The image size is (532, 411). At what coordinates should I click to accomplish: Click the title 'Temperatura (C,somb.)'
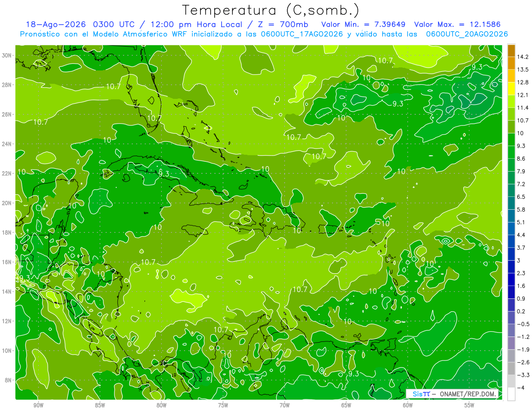[271, 10]
